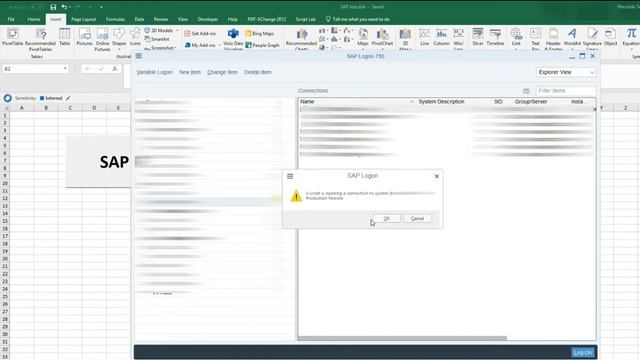Click New Item in SAP Logon
The image size is (640, 360).
click(x=190, y=72)
